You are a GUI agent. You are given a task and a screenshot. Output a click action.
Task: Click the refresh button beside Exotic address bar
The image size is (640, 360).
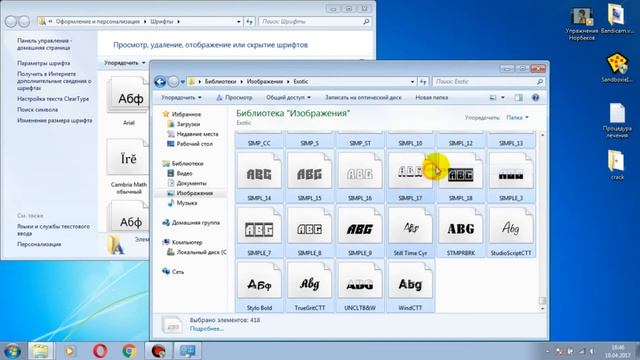tap(423, 82)
